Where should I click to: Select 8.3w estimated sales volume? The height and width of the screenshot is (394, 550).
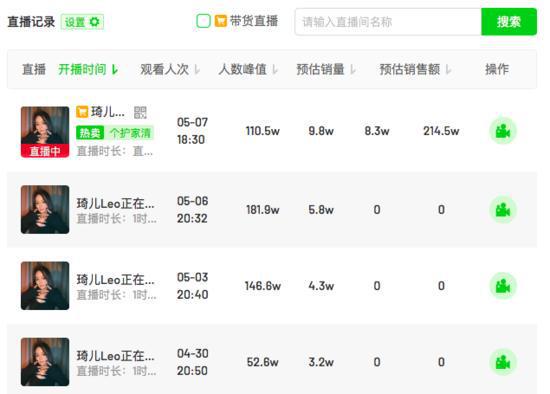pyautogui.click(x=377, y=131)
